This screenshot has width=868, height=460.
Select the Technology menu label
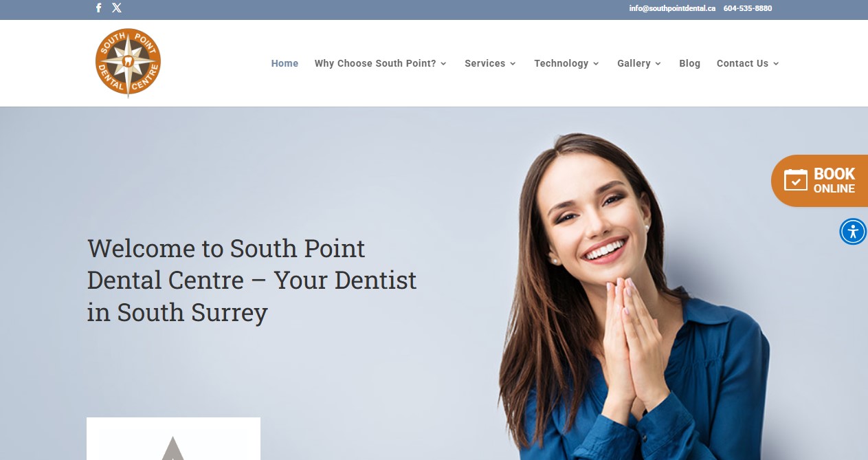pyautogui.click(x=561, y=63)
